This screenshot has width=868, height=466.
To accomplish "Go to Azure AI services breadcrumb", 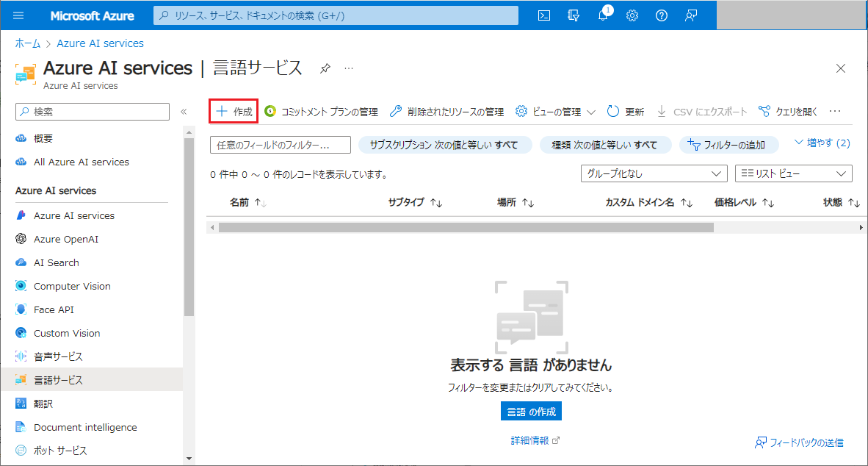I will (100, 43).
